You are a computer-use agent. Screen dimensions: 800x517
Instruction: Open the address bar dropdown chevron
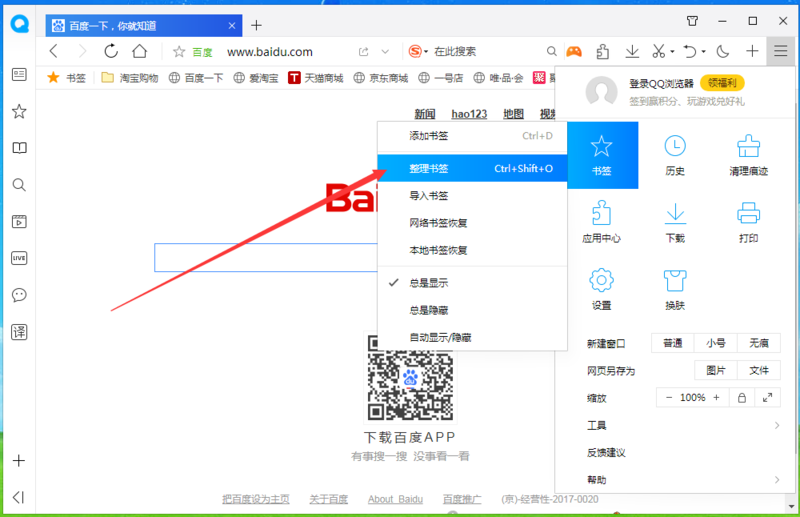[x=385, y=52]
